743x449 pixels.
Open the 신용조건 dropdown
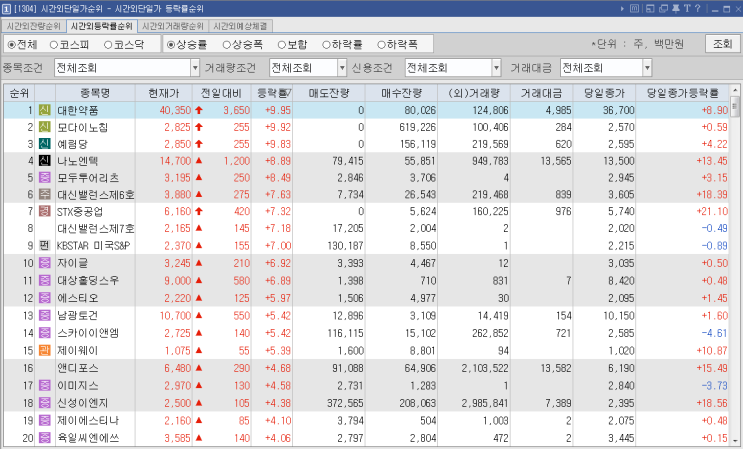[x=497, y=68]
